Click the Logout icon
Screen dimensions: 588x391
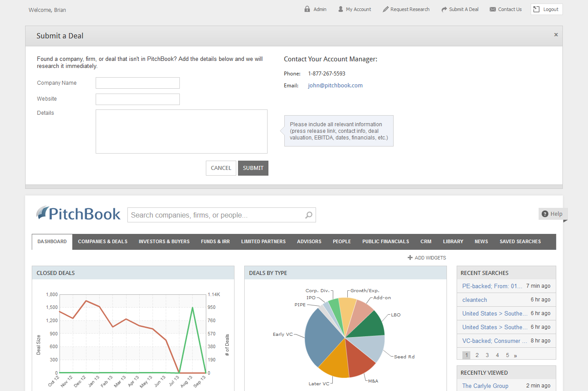pyautogui.click(x=536, y=9)
